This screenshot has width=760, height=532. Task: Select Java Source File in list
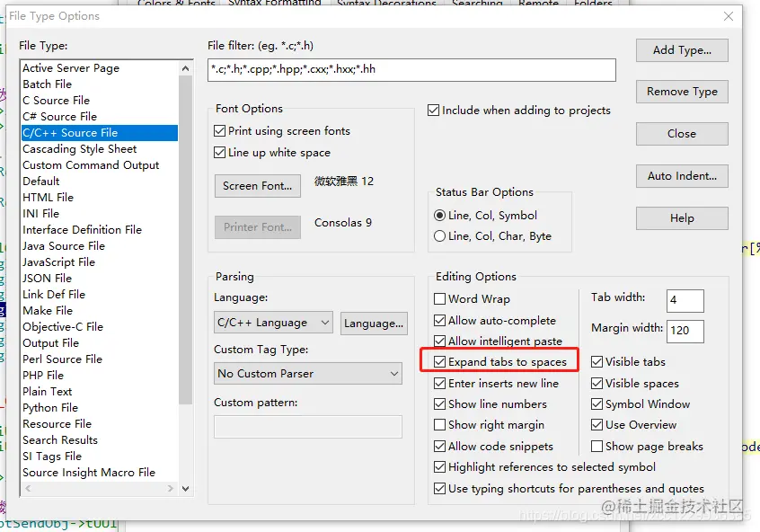[100, 246]
